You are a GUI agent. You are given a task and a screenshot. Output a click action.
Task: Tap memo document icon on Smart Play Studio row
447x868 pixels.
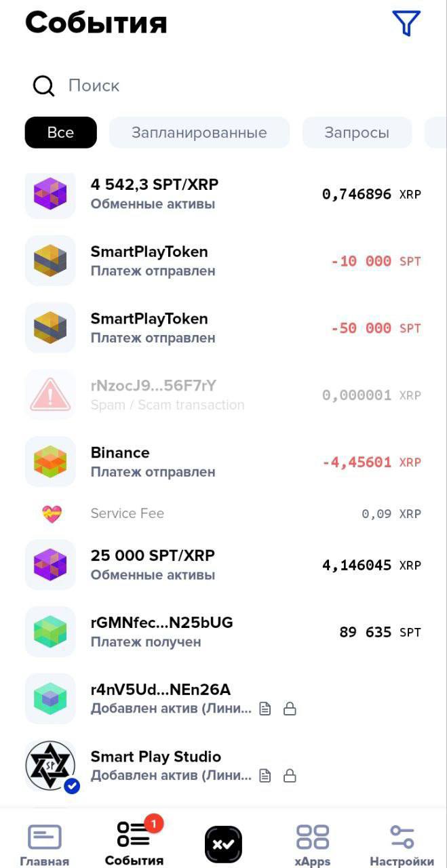(x=266, y=775)
